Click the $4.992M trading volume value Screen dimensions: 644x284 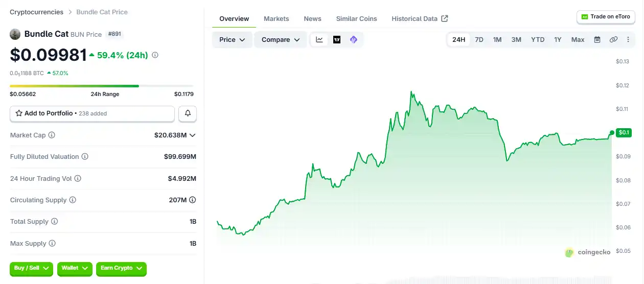click(182, 179)
